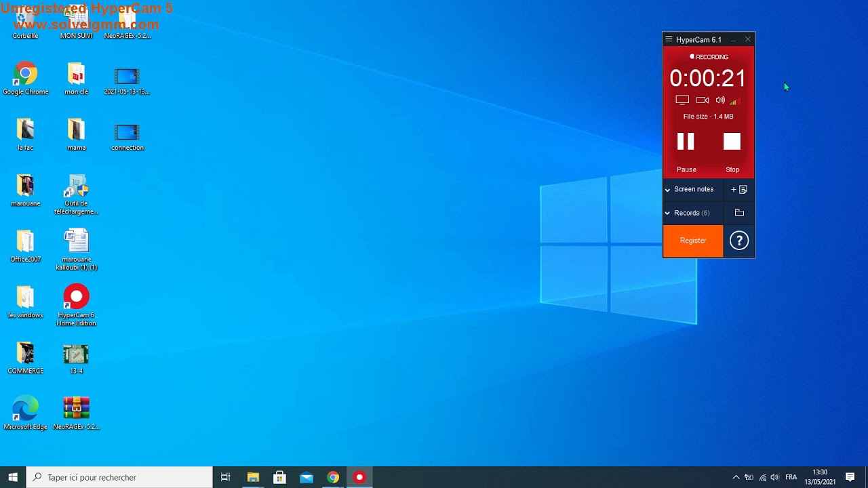Stop the HyperCam recording

pyautogui.click(x=732, y=141)
